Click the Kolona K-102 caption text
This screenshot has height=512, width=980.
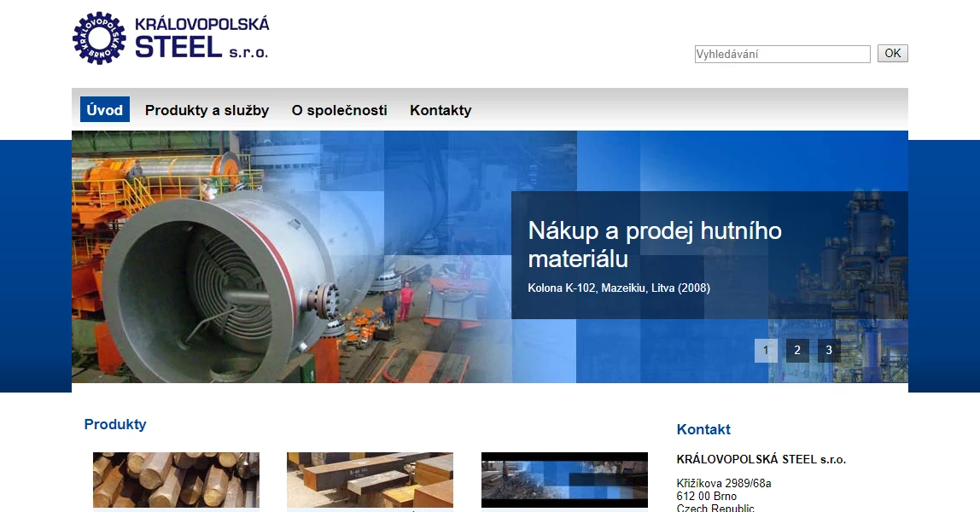coord(619,288)
